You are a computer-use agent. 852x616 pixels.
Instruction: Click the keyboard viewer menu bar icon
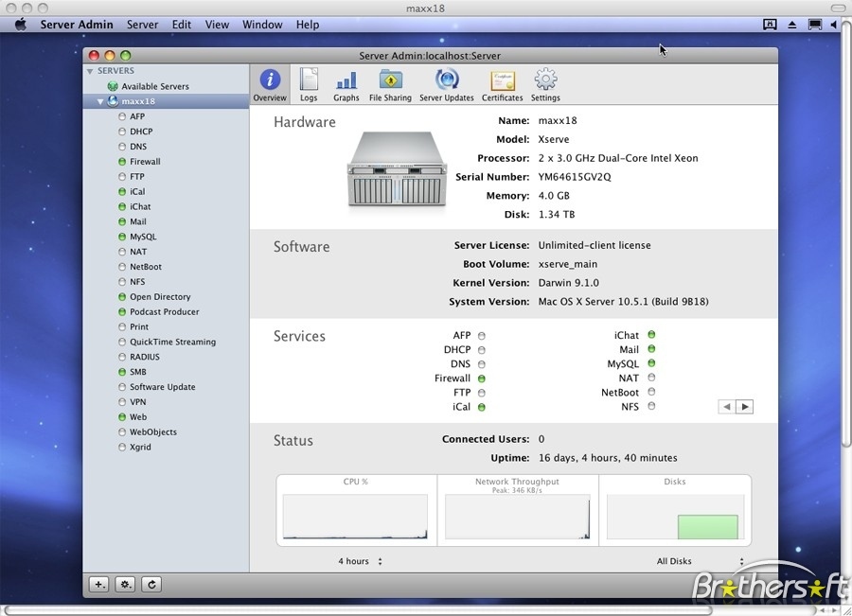pyautogui.click(x=770, y=25)
